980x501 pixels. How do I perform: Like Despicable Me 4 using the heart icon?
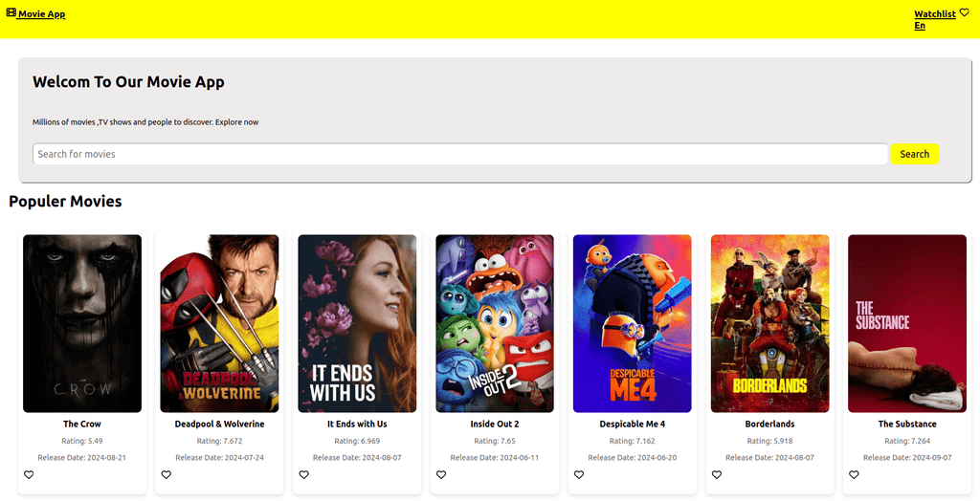pos(579,475)
